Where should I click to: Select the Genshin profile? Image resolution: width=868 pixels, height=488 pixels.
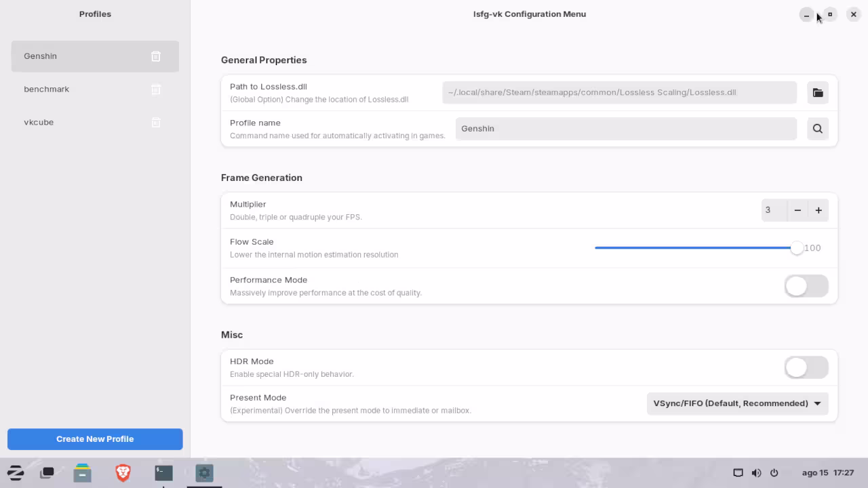point(95,56)
